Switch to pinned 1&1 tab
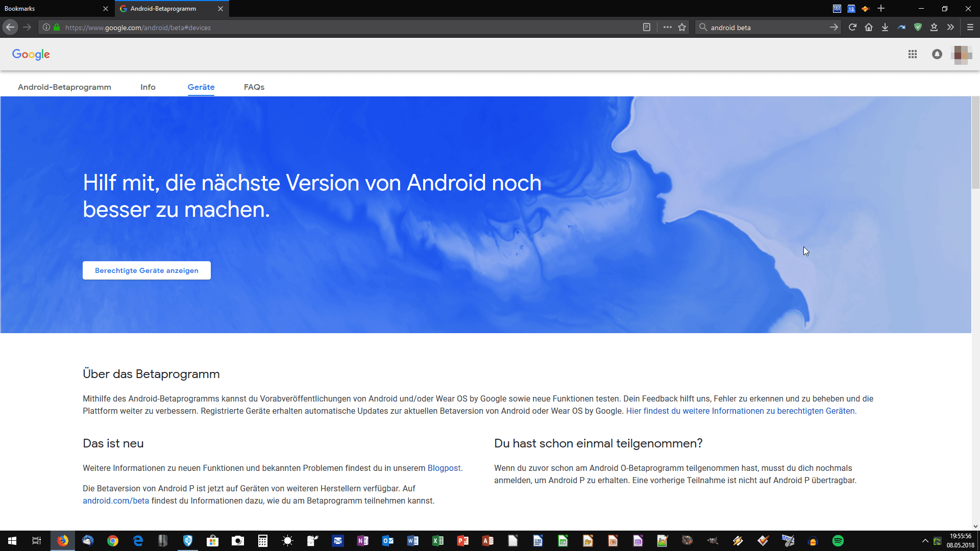This screenshot has width=980, height=551. [837, 9]
